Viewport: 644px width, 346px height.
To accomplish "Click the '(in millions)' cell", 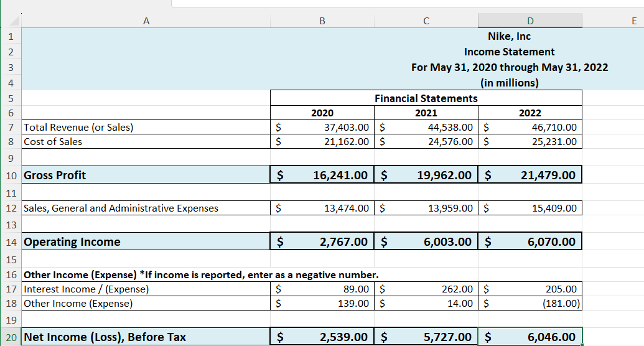I will pyautogui.click(x=509, y=83).
